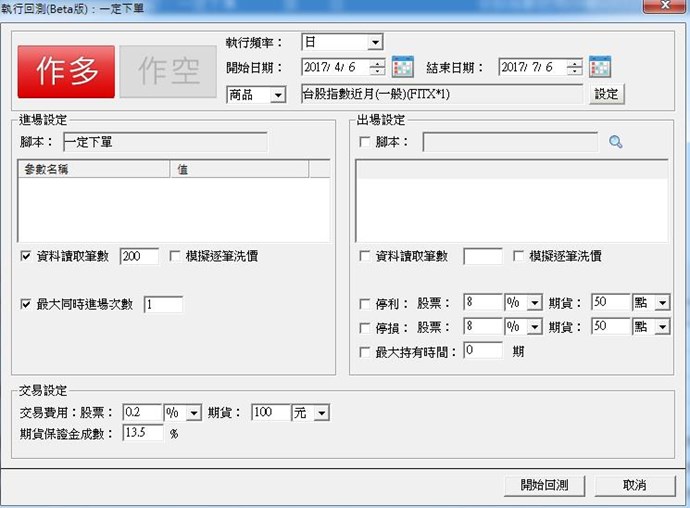Open the end date calendar picker icon
Image resolution: width=690 pixels, height=508 pixels.
pos(600,68)
